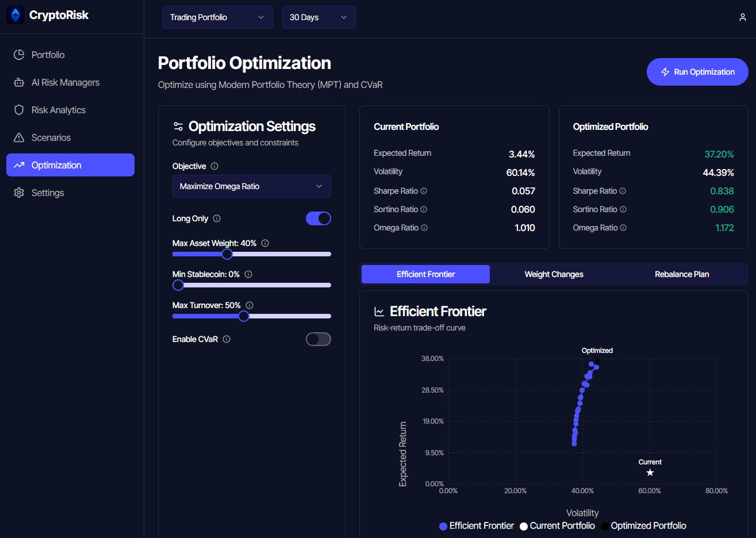
Task: Click the Optimization trend arrow icon
Action: click(19, 165)
